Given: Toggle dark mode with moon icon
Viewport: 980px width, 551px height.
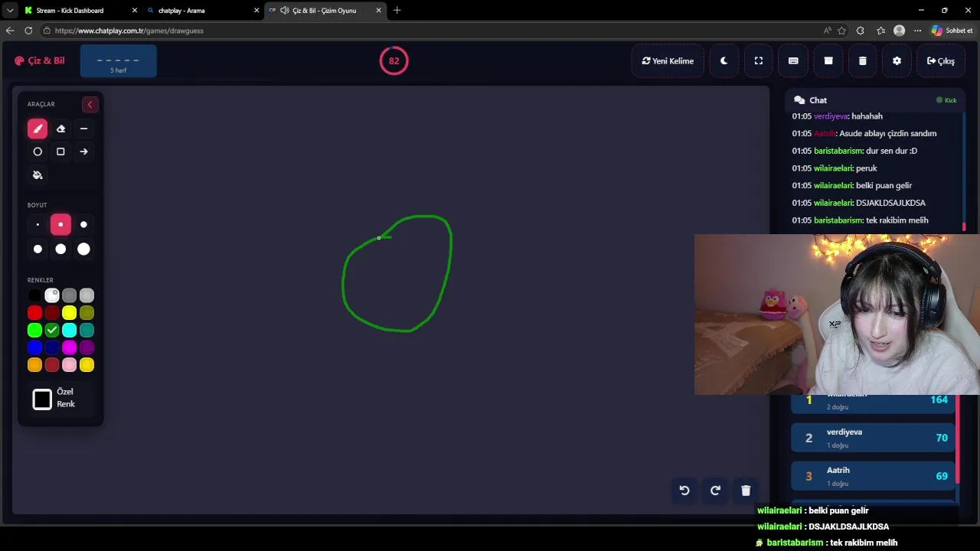Looking at the screenshot, I should [724, 61].
